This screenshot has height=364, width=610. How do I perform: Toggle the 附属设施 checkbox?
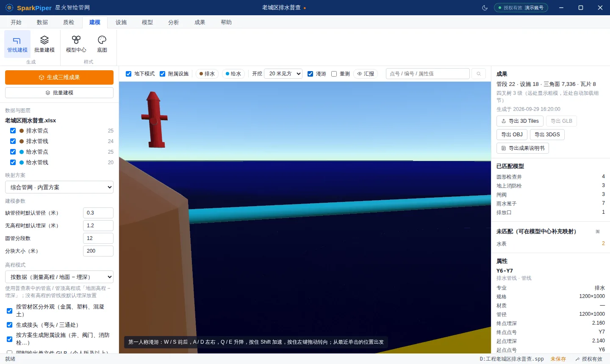(163, 74)
